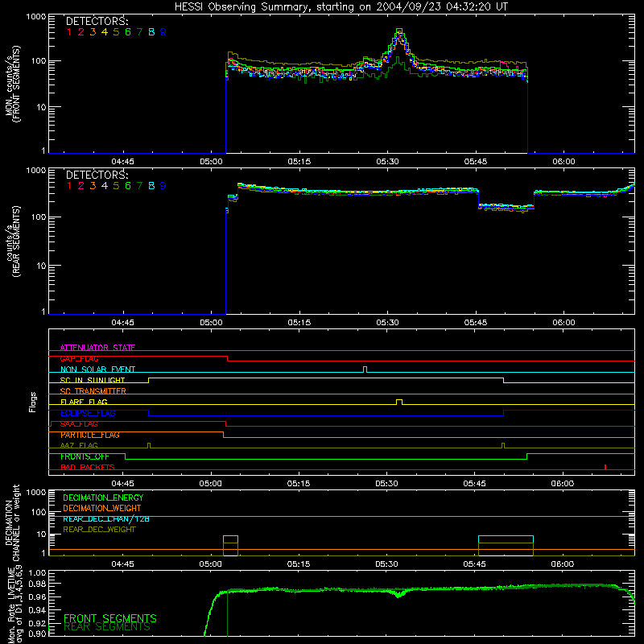644x644 pixels.
Task: Select orange detector 3 in the front segments legend
Action: click(x=93, y=32)
